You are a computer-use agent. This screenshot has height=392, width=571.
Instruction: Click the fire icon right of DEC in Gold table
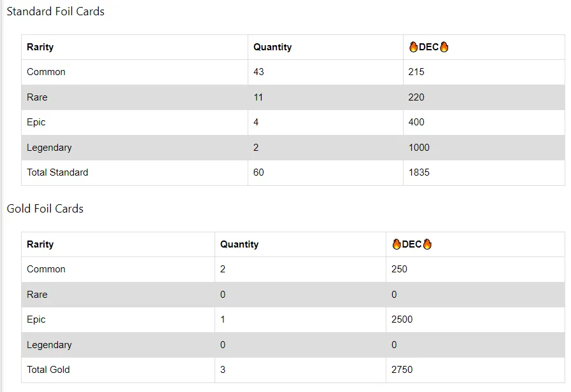(x=427, y=244)
